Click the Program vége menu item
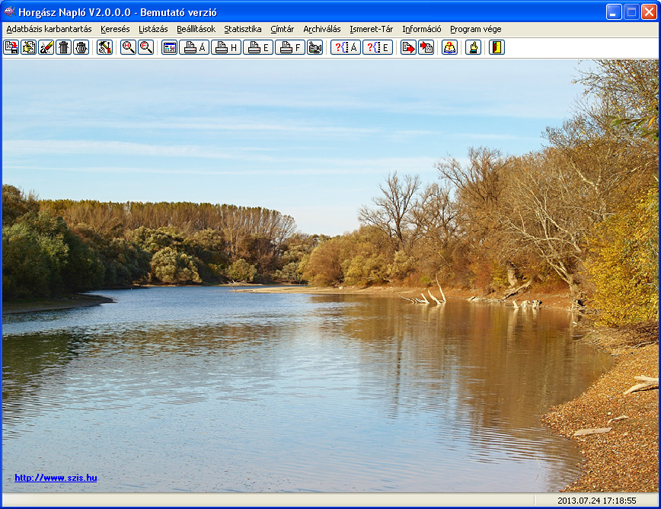 pos(476,29)
